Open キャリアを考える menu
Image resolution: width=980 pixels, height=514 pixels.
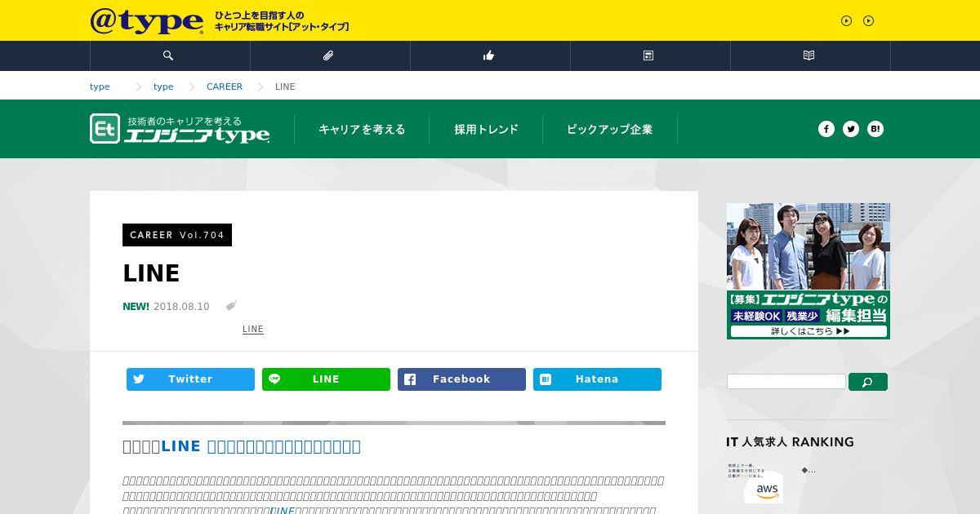click(x=362, y=129)
